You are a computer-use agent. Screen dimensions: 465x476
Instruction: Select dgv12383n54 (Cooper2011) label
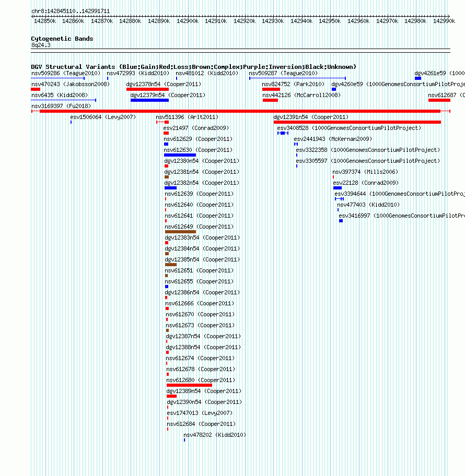202,237
